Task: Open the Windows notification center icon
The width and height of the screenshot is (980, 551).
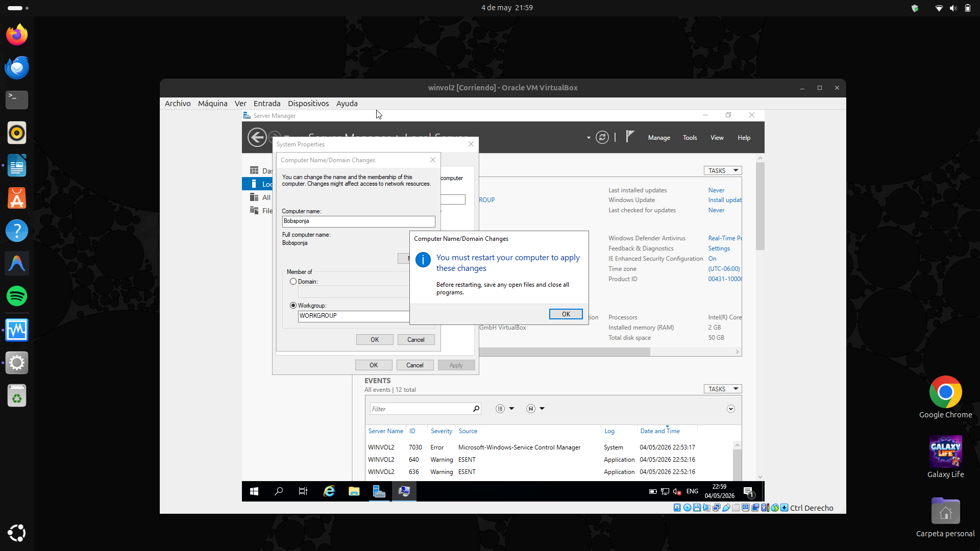Action: pos(749,492)
